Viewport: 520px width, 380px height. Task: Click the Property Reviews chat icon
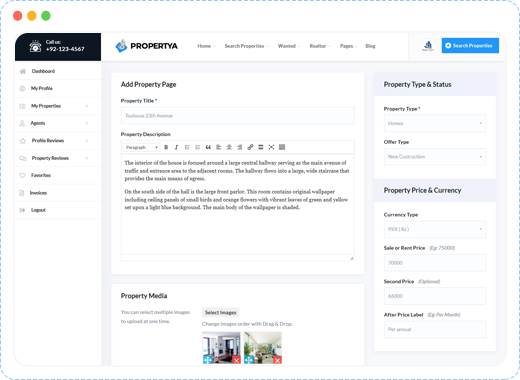tap(23, 158)
